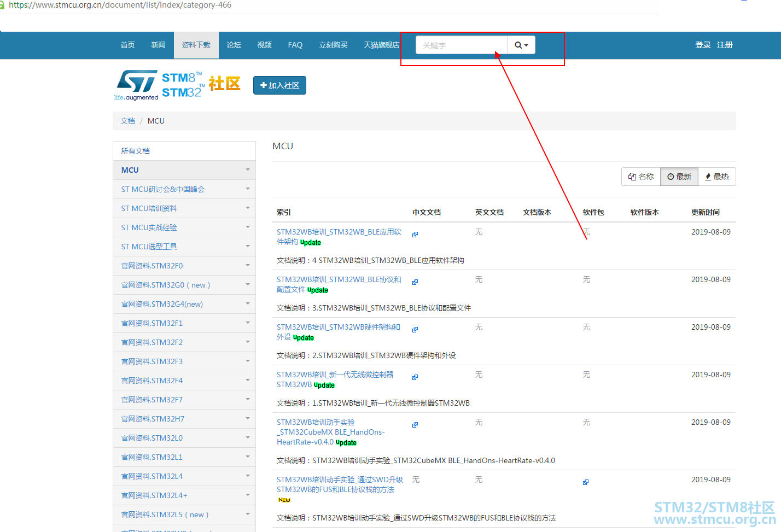This screenshot has width=781, height=532.
Task: Click the 加入社区 button
Action: (279, 85)
